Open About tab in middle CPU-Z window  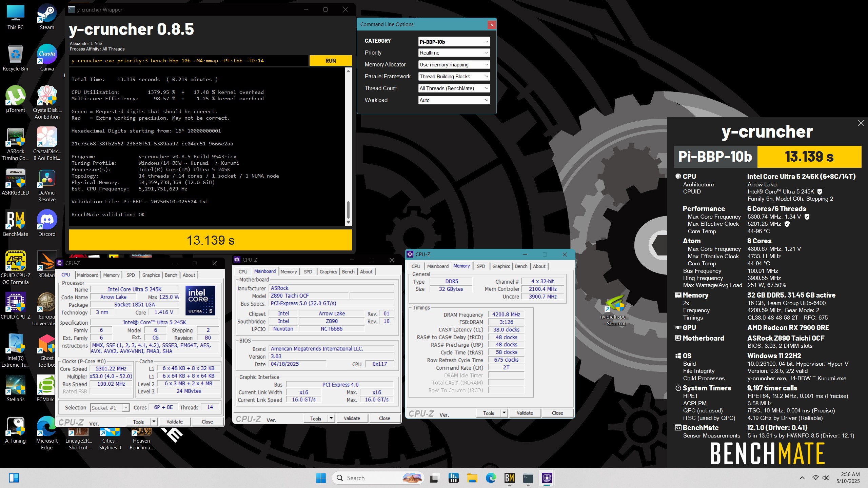click(x=366, y=271)
